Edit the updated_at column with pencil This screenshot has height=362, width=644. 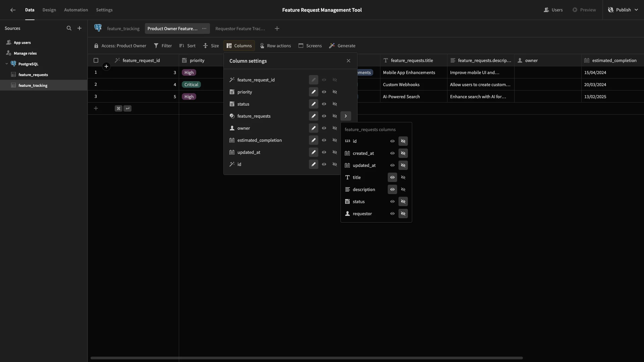[314, 152]
